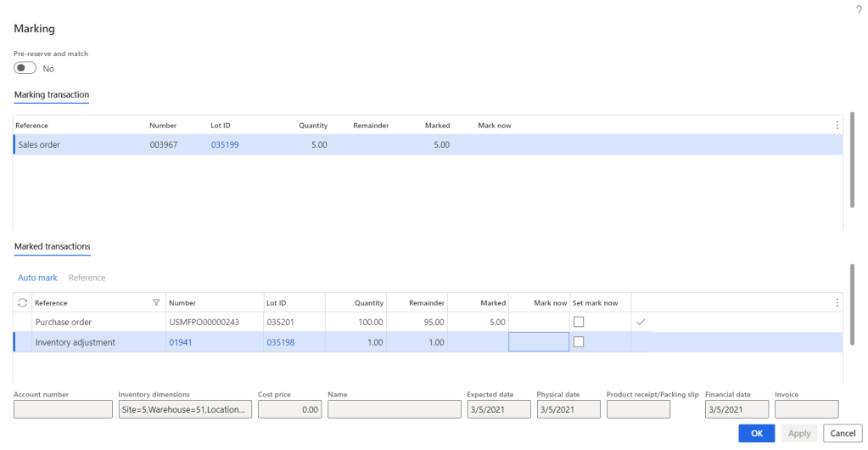This screenshot has width=868, height=450.
Task: Click the refresh icon in grid header
Action: [23, 303]
